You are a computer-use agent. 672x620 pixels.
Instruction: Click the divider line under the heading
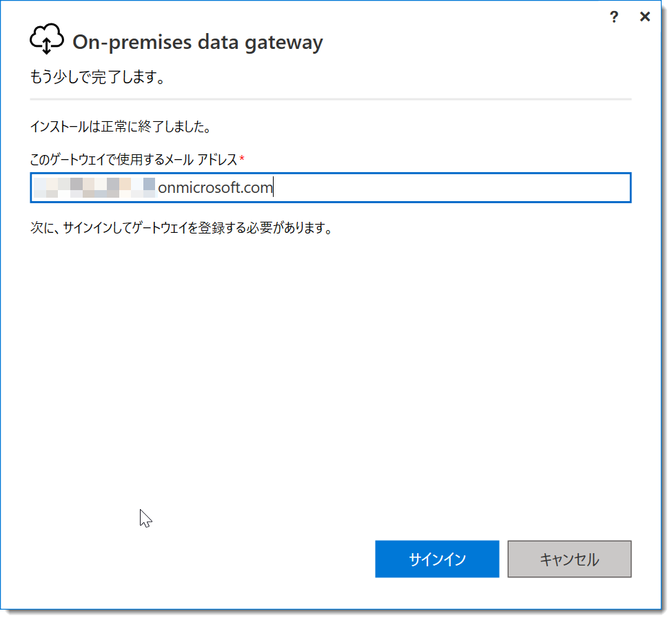pos(330,99)
